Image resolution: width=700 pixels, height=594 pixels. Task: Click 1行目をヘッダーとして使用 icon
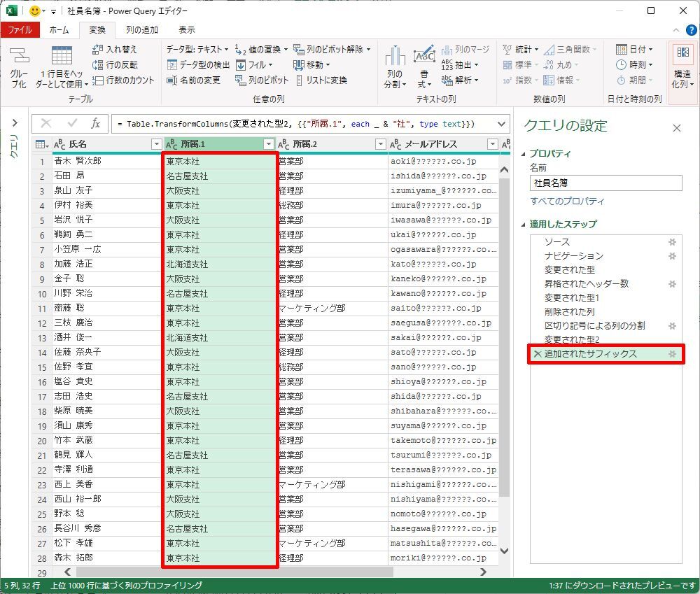click(x=62, y=57)
